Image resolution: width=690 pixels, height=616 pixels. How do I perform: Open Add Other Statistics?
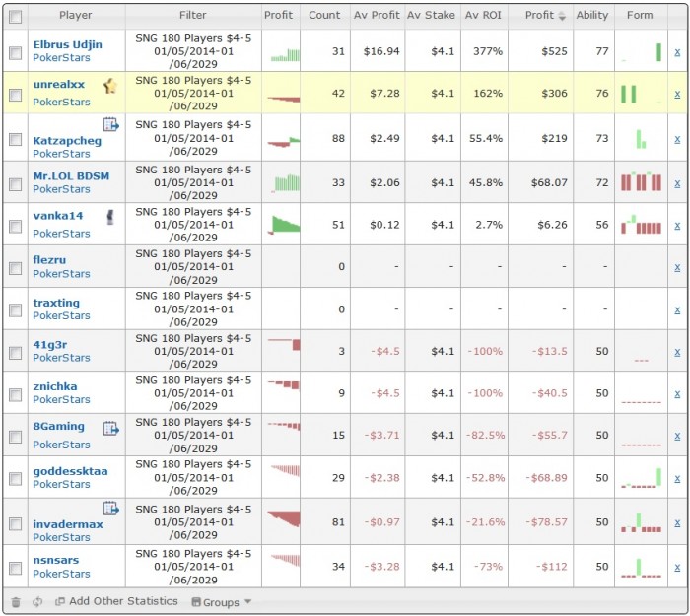[116, 601]
